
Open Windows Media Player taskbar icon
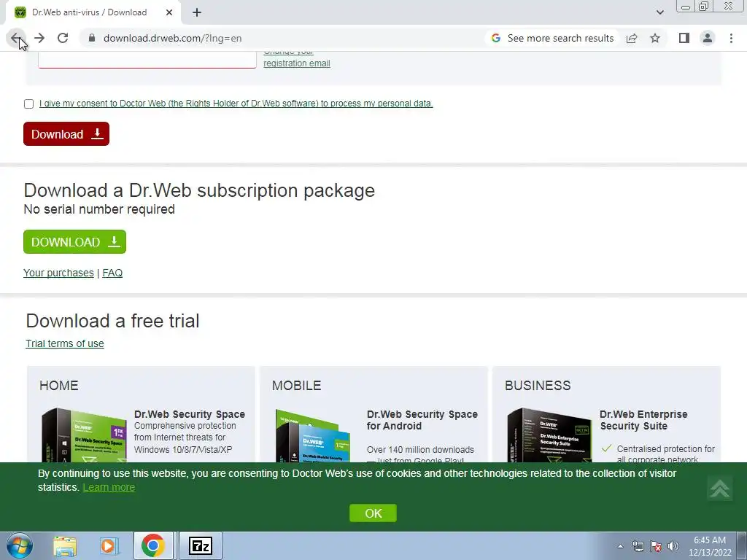(x=109, y=545)
